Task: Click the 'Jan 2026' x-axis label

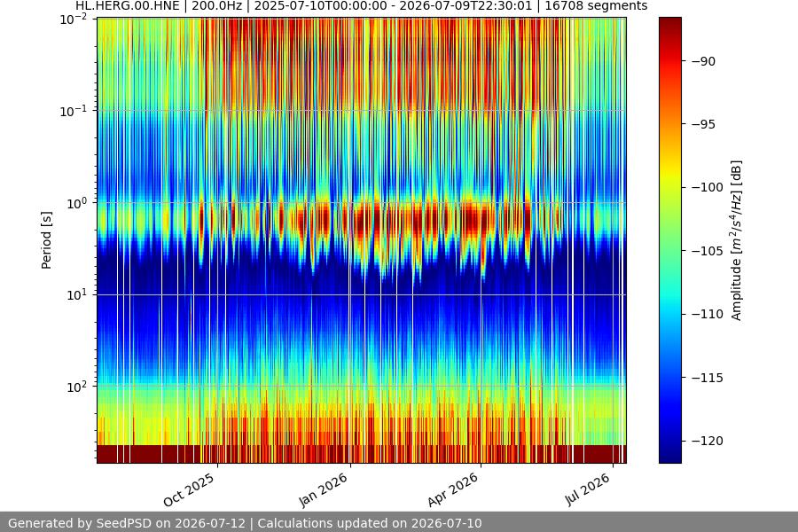Action: (x=323, y=489)
